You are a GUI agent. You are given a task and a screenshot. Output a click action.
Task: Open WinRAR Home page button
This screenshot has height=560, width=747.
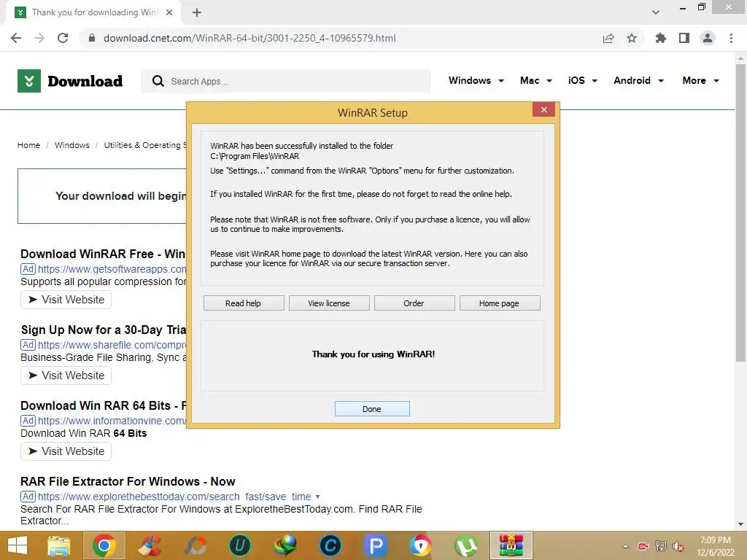(499, 303)
